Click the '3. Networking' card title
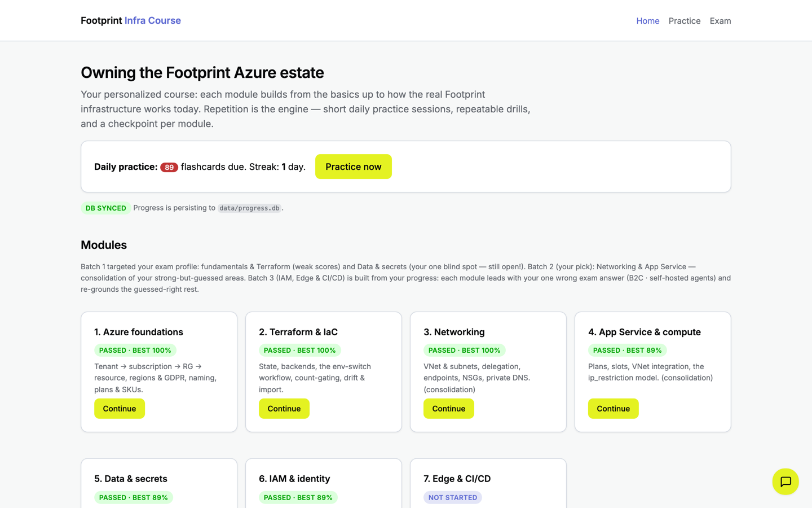This screenshot has width=812, height=508. (454, 332)
